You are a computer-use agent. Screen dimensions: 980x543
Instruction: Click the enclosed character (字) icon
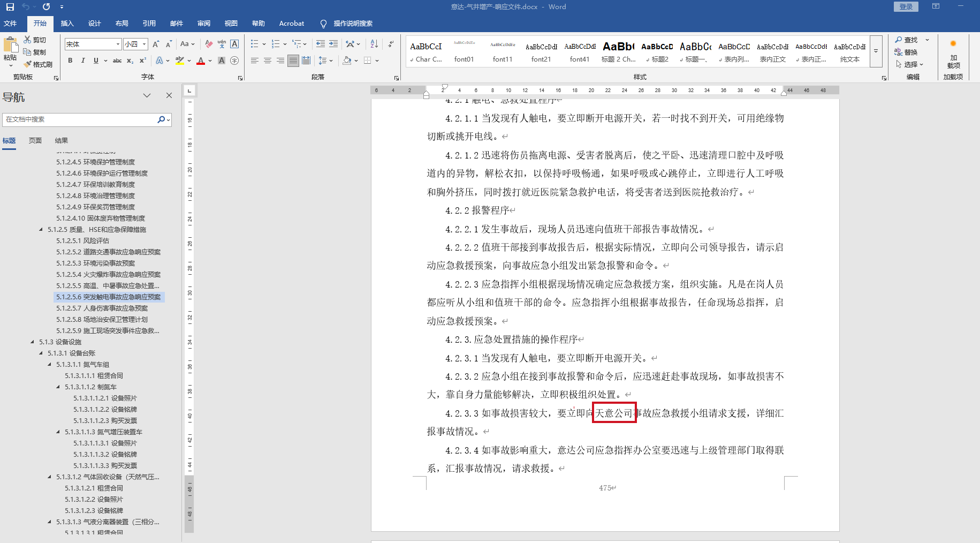click(234, 61)
